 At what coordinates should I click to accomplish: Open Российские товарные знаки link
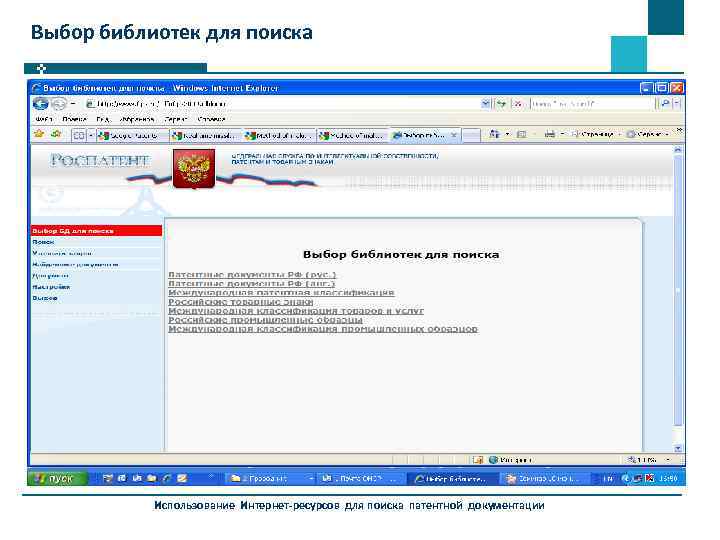tap(241, 302)
